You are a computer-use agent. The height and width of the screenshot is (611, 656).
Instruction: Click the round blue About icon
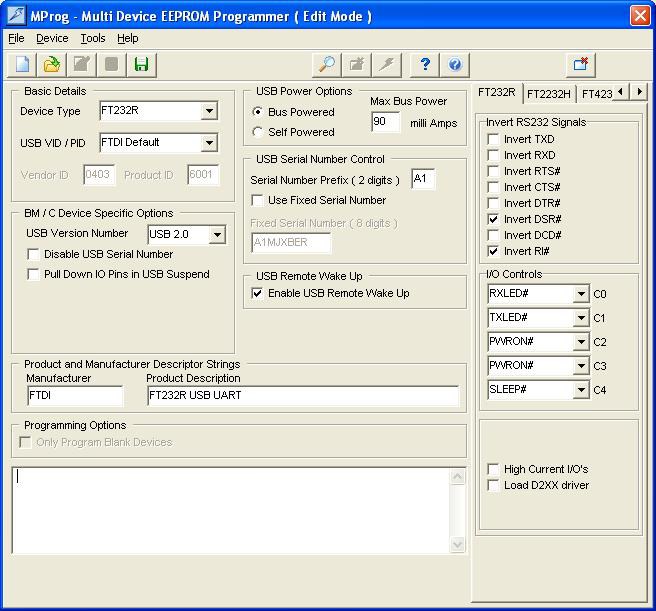click(x=455, y=65)
